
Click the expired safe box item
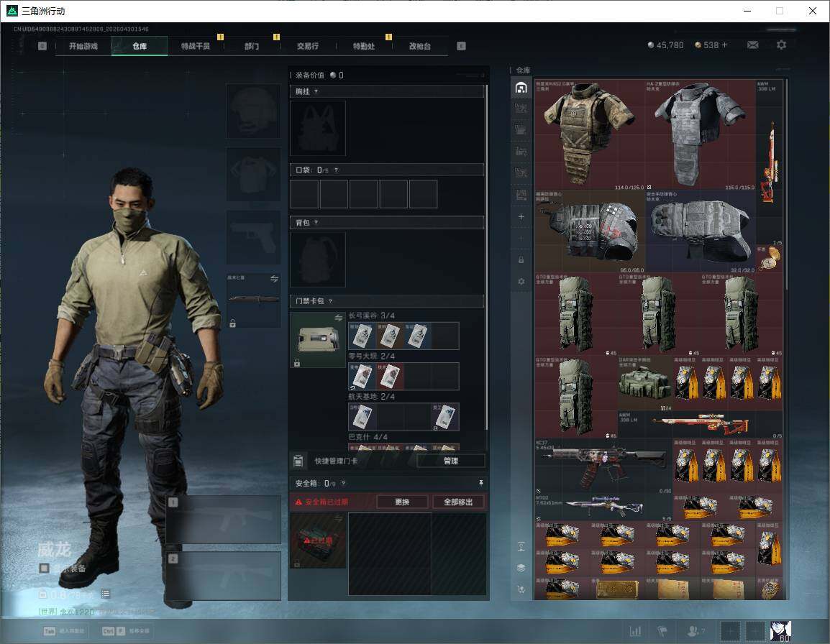[x=318, y=540]
